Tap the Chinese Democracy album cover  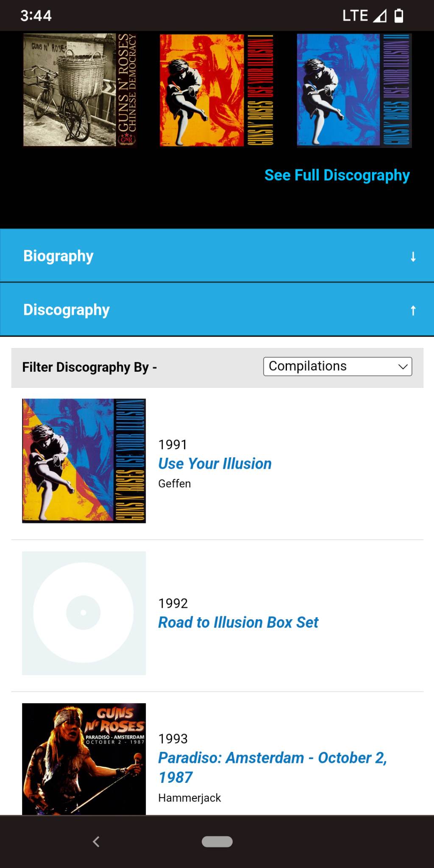pyautogui.click(x=80, y=90)
